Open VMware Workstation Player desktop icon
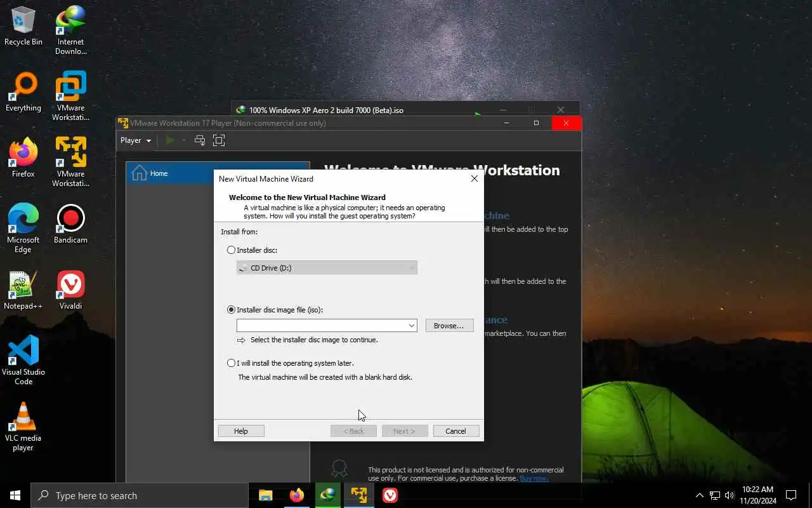 click(x=70, y=162)
